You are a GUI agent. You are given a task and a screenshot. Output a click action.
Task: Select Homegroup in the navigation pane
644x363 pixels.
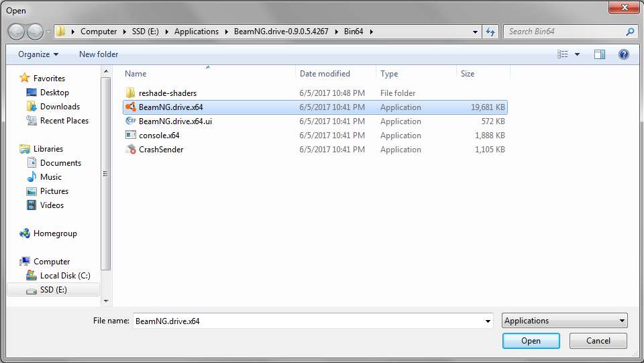click(x=55, y=234)
